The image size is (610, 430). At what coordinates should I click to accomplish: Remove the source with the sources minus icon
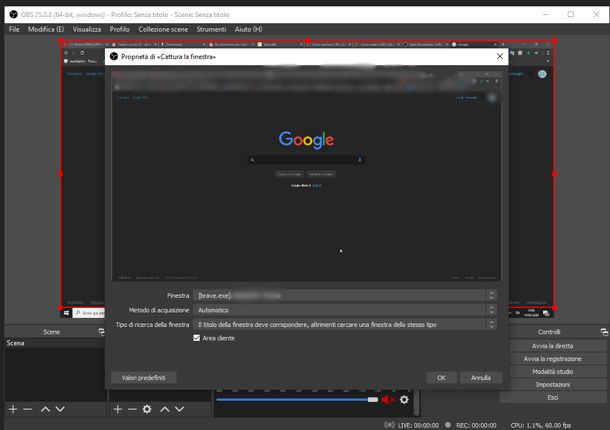click(x=132, y=409)
